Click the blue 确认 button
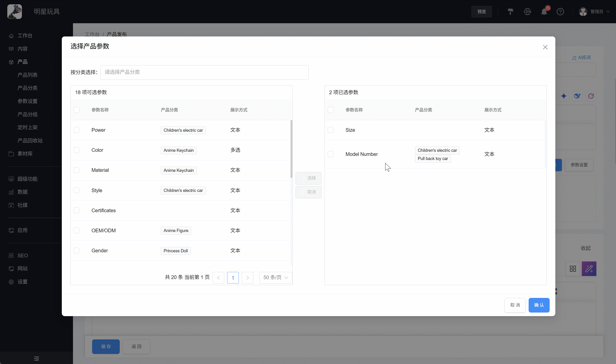The height and width of the screenshot is (364, 616). [539, 305]
